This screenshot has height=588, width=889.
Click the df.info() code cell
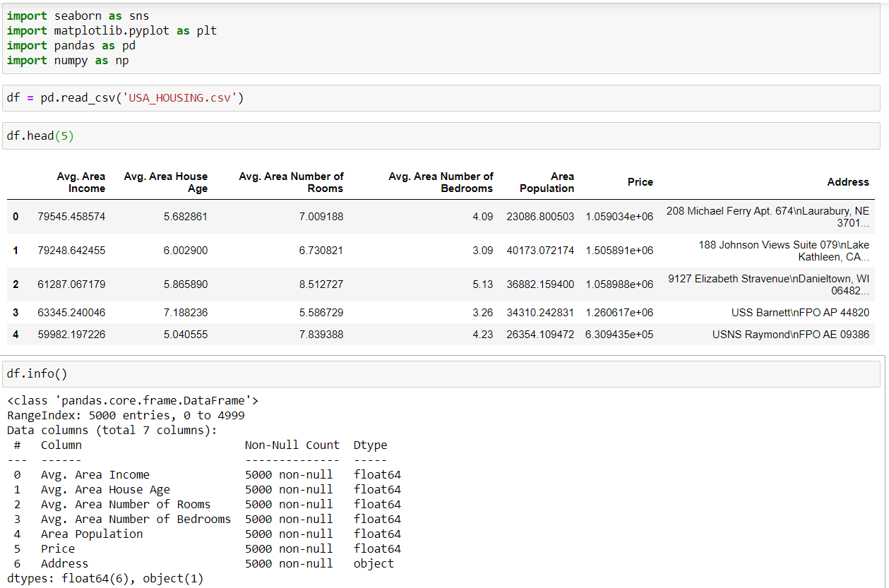pos(441,374)
